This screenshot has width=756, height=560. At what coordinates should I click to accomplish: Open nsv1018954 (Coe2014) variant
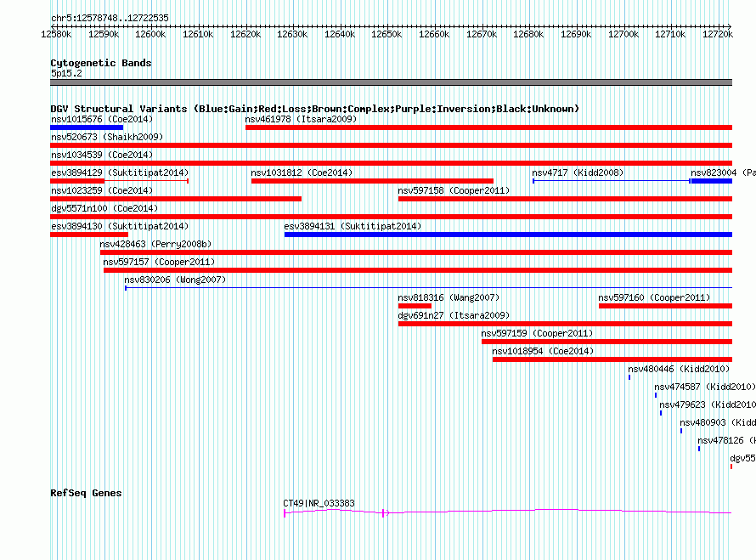(x=543, y=351)
